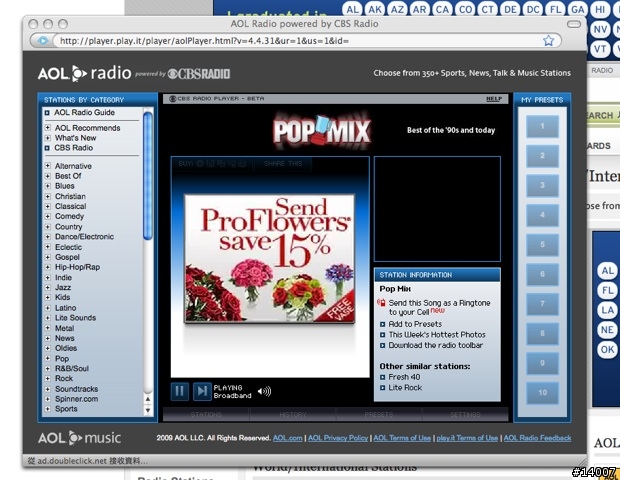This screenshot has height=480, width=620.
Task: Click the Help link in player
Action: [x=494, y=99]
